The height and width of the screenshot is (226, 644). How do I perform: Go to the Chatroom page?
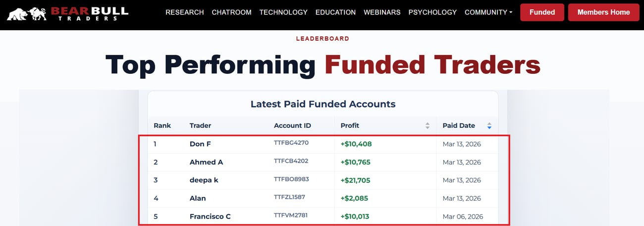coord(231,12)
